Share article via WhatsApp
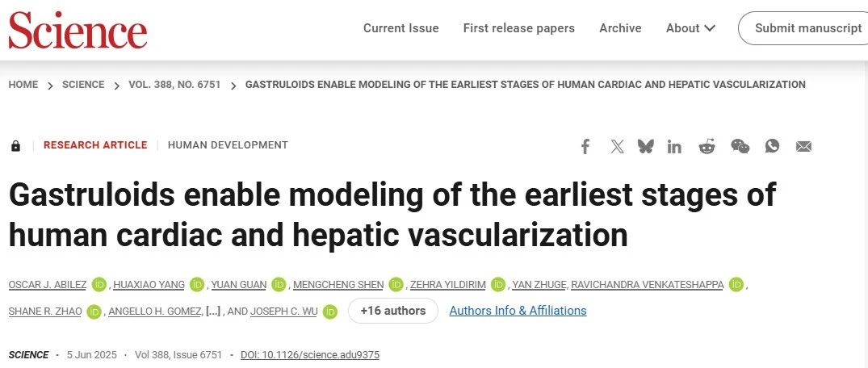Viewport: 868px width, 368px height. [773, 146]
